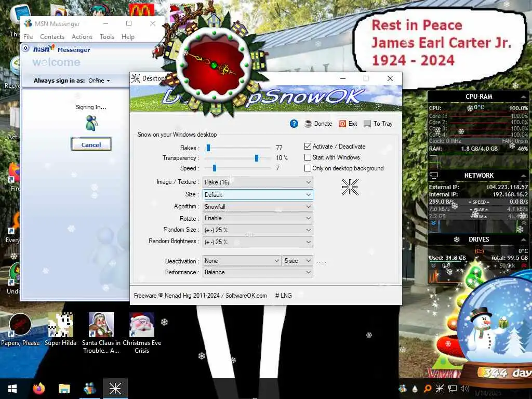Open the Windows Start menu
This screenshot has height=399, width=532.
coord(12,389)
